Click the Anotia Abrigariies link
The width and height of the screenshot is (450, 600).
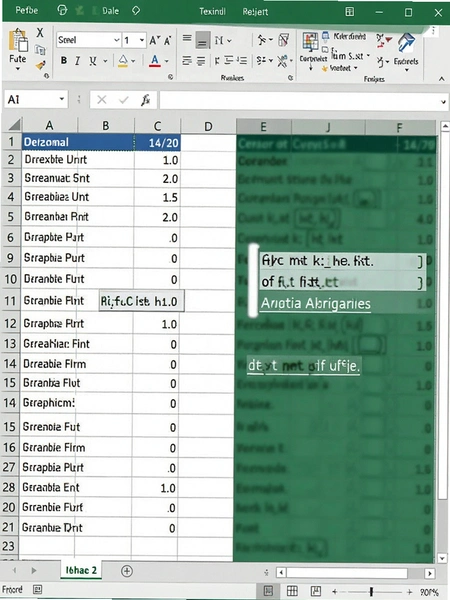coord(316,304)
